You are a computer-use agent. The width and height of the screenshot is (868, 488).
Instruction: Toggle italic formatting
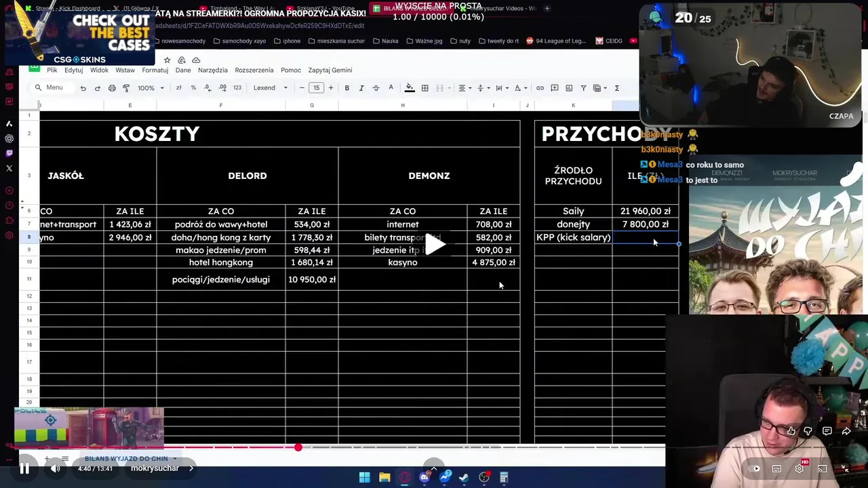click(x=361, y=88)
